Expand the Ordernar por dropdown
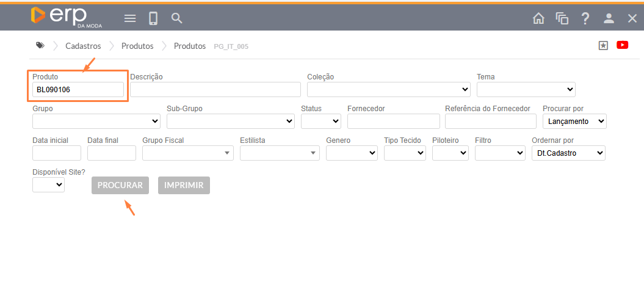Screen dimensions: 644x306 [x=568, y=153]
